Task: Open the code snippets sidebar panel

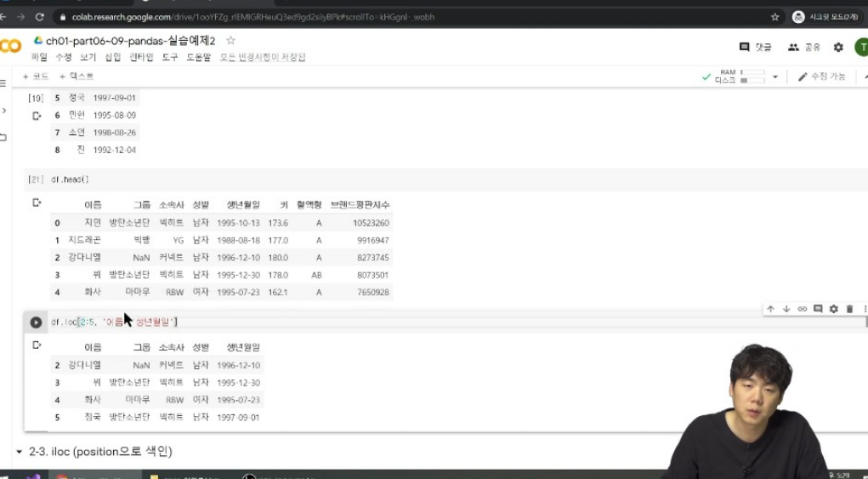Action: (3, 111)
